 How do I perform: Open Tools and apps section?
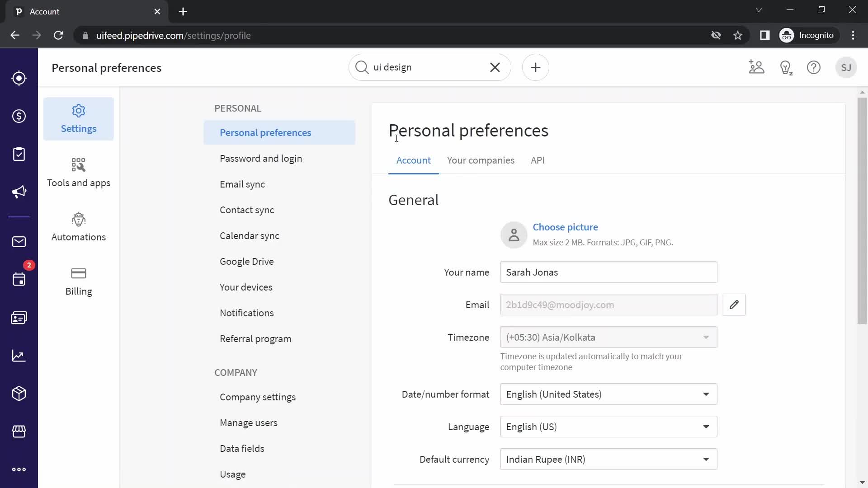[79, 173]
